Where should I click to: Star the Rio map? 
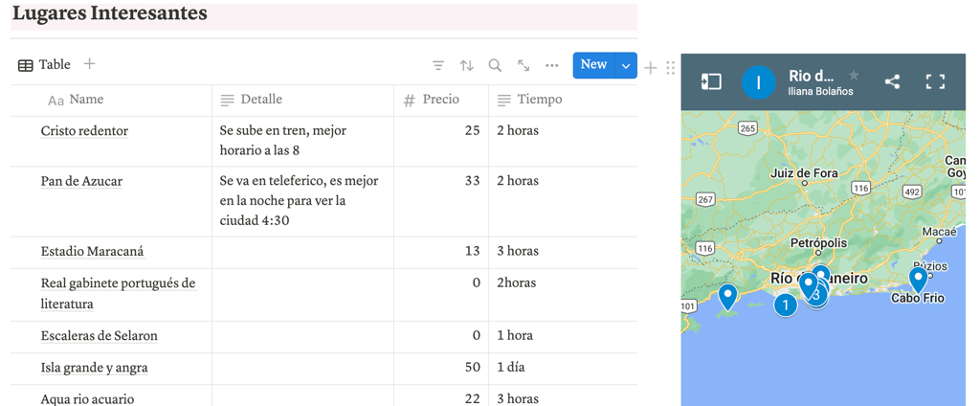pos(854,76)
